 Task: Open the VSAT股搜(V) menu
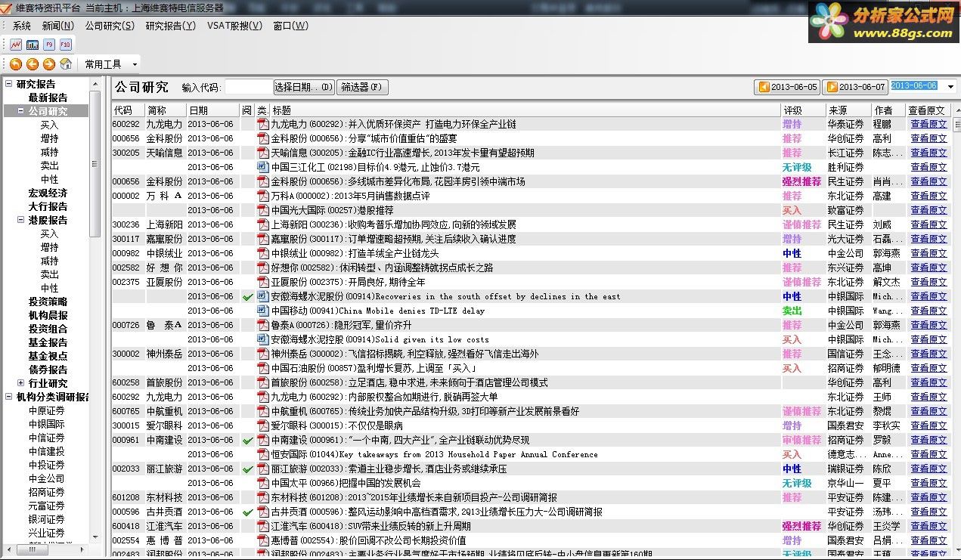tap(234, 26)
